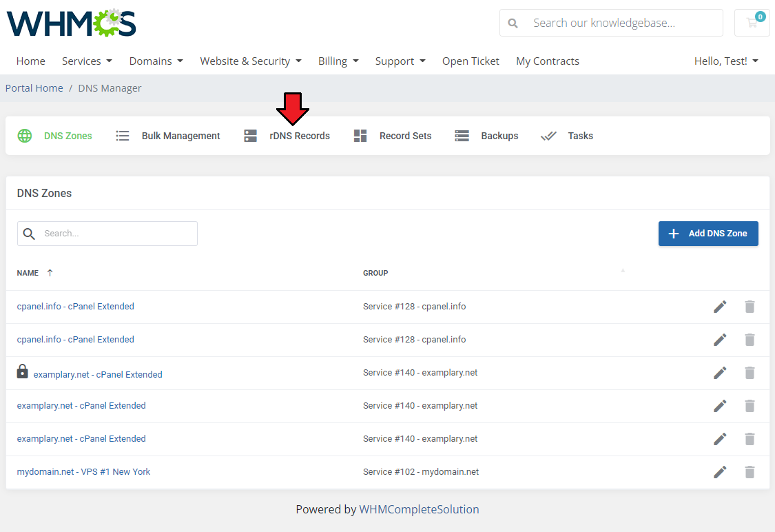This screenshot has width=775, height=532.
Task: Open My Contracts menu item
Action: coord(548,61)
